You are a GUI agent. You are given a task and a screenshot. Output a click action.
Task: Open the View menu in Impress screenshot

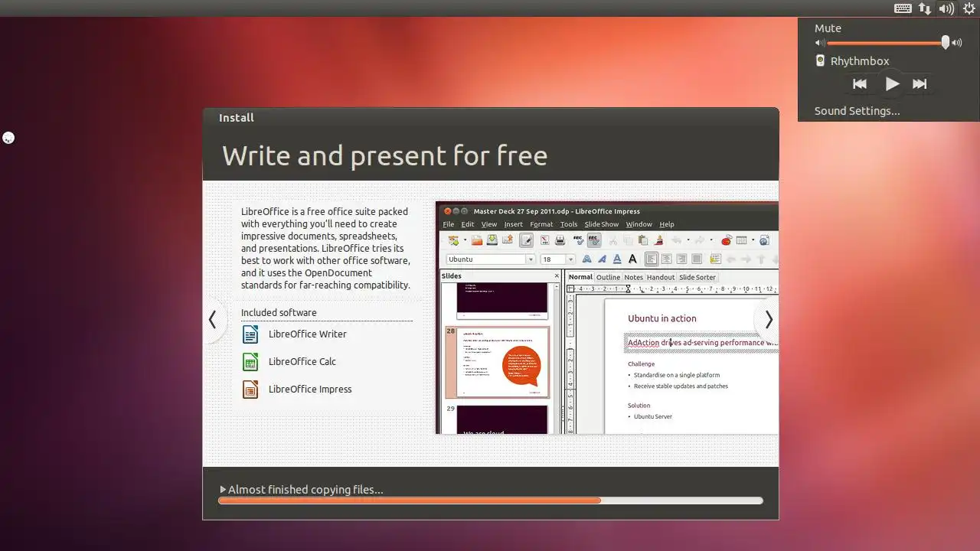[489, 224]
